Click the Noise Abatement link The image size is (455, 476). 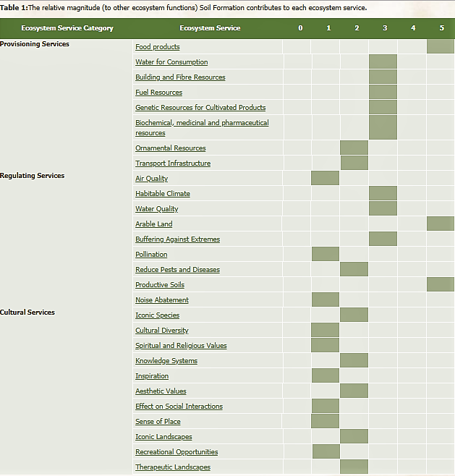point(162,300)
